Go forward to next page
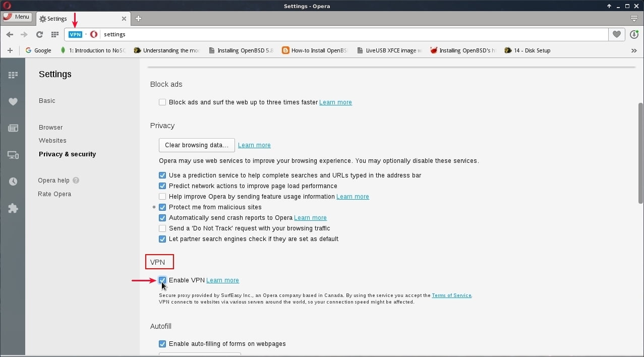The image size is (644, 357). [x=24, y=34]
